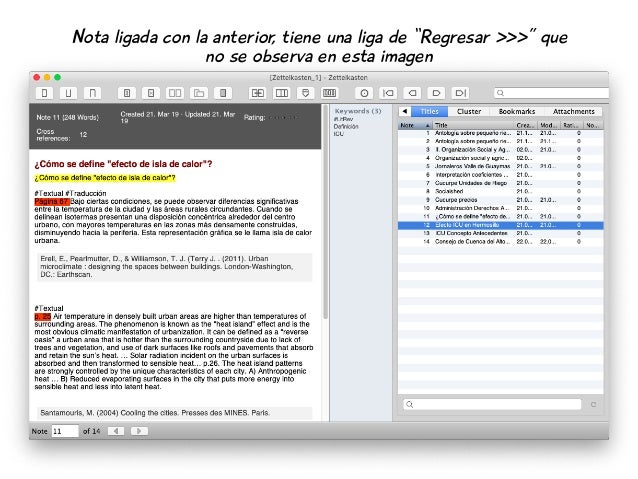Click the collapse triangle left of the Titles tab
This screenshot has height=479, width=638.
pos(404,111)
